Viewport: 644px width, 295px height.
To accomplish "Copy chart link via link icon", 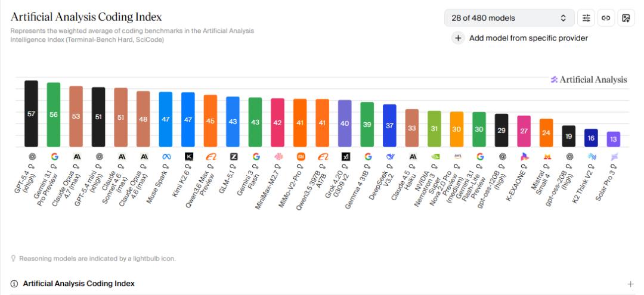I will point(606,18).
